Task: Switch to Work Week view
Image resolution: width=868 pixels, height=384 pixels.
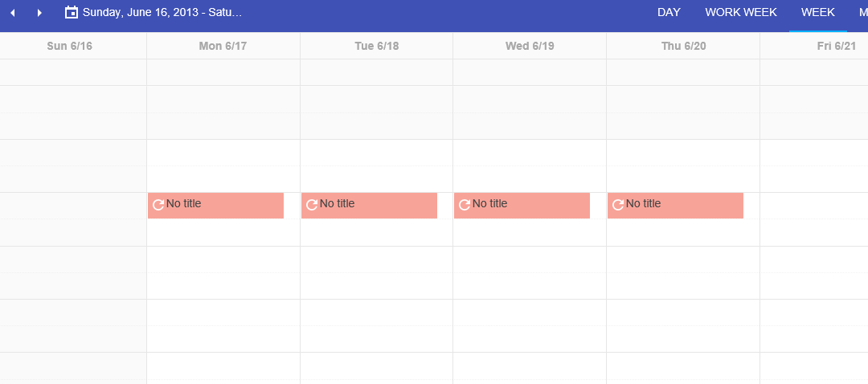Action: (741, 13)
